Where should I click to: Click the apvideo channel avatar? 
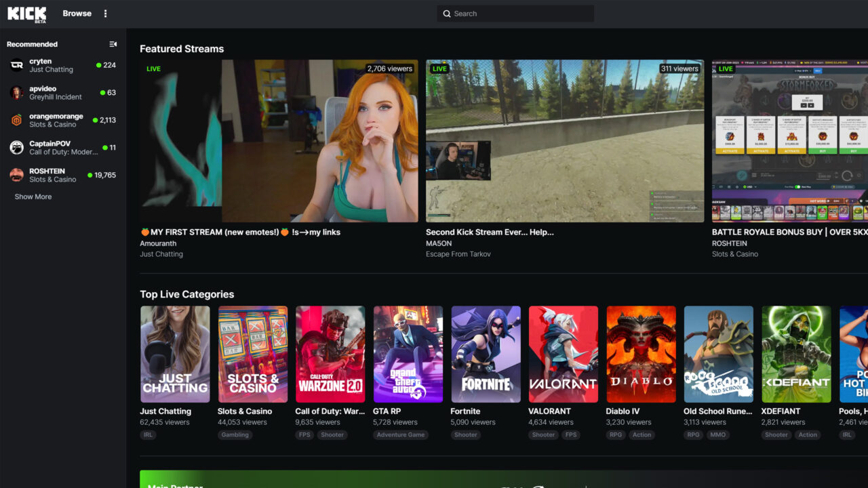click(16, 92)
